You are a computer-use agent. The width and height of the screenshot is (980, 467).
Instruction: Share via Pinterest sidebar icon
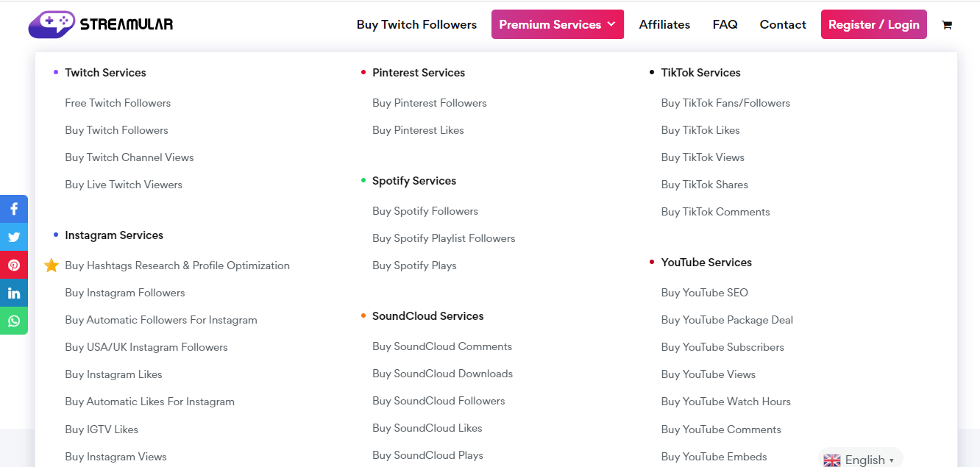[x=14, y=265]
